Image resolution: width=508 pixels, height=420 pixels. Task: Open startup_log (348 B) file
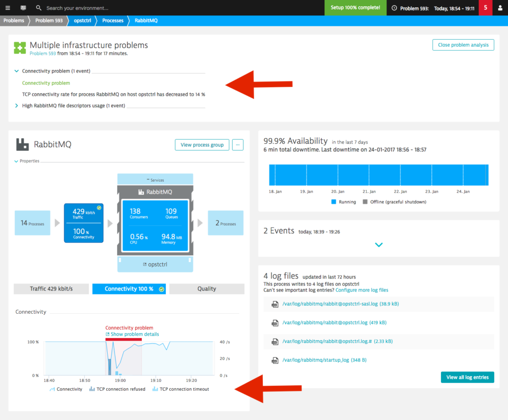324,360
